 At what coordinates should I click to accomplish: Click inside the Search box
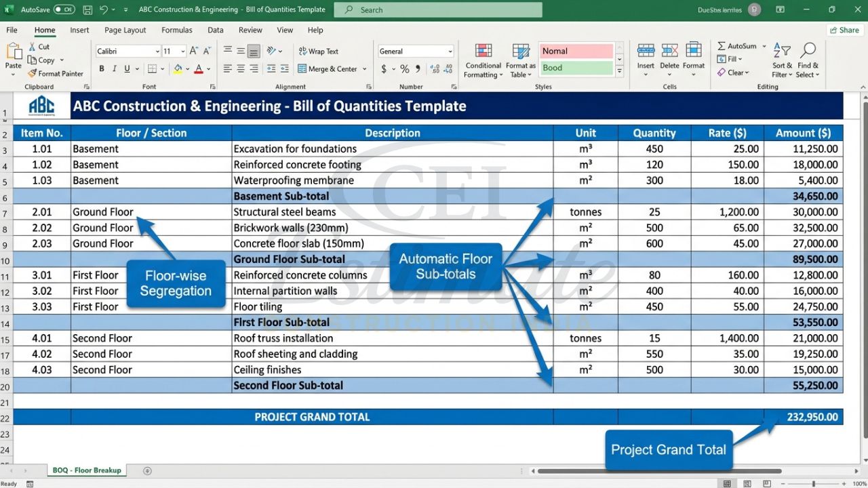(437, 9)
